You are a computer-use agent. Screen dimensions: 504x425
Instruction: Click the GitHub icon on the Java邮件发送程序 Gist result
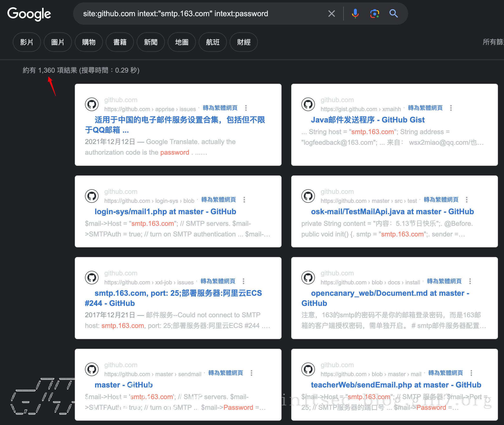click(x=308, y=104)
